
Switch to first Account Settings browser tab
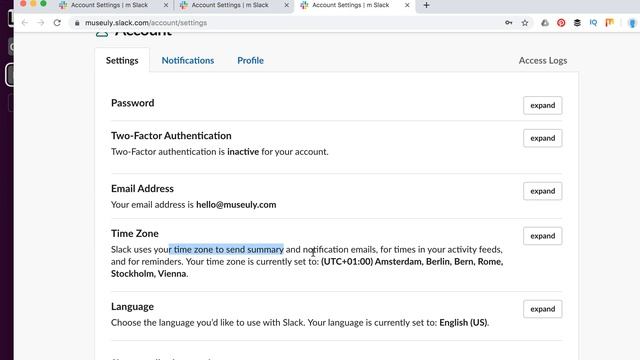(110, 5)
